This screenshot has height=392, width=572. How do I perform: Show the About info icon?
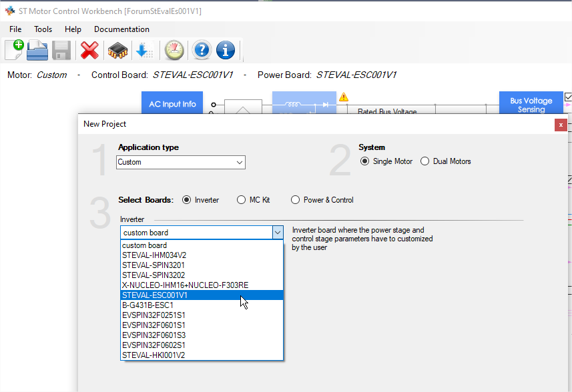tap(226, 50)
